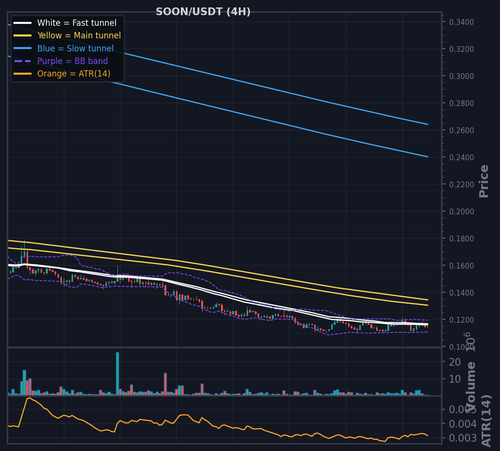This screenshot has height=451, width=500.
Task: Click the 0.003 ATR axis label
Action: coord(463,438)
